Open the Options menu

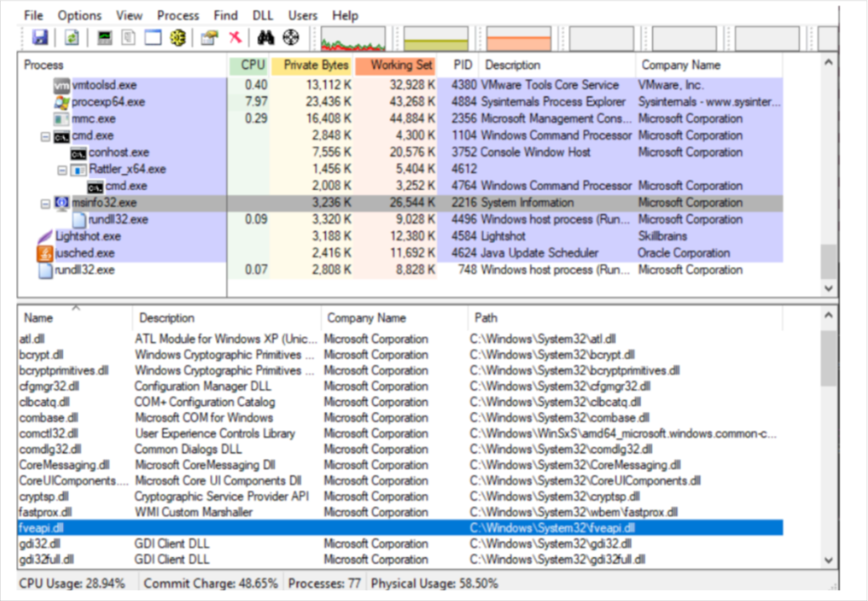[x=79, y=14]
